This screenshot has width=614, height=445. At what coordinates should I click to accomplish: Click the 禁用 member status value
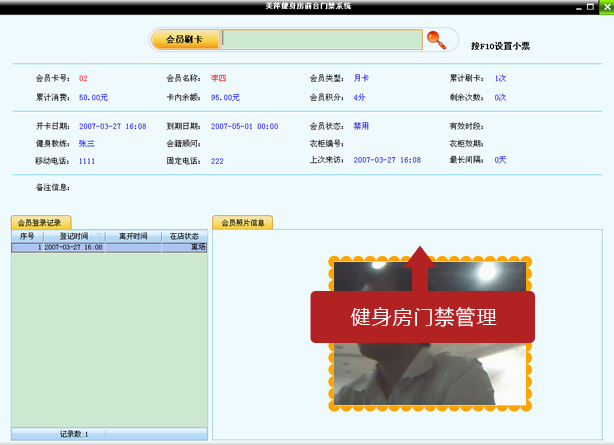click(x=361, y=127)
